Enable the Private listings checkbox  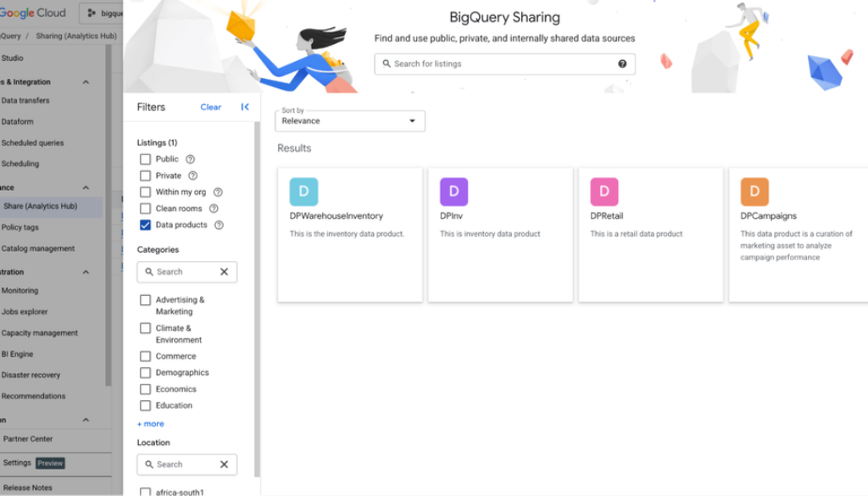point(145,176)
